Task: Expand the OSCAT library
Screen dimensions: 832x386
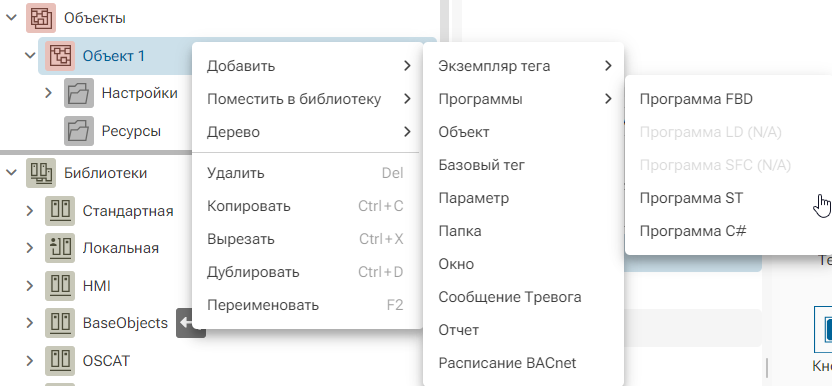Action: [30, 361]
